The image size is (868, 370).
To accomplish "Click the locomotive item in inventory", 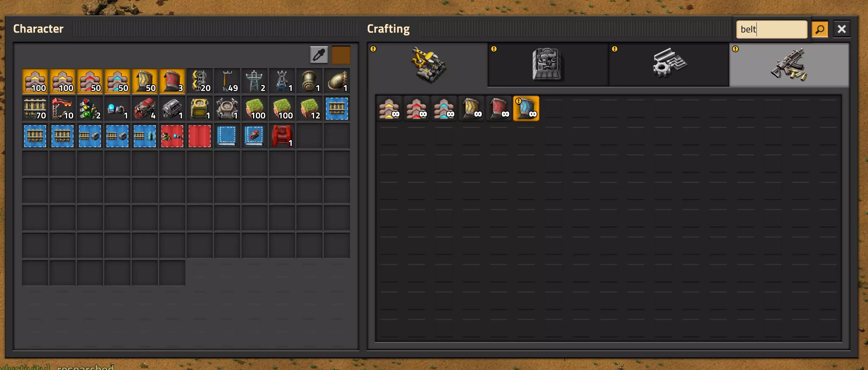I will [145, 108].
